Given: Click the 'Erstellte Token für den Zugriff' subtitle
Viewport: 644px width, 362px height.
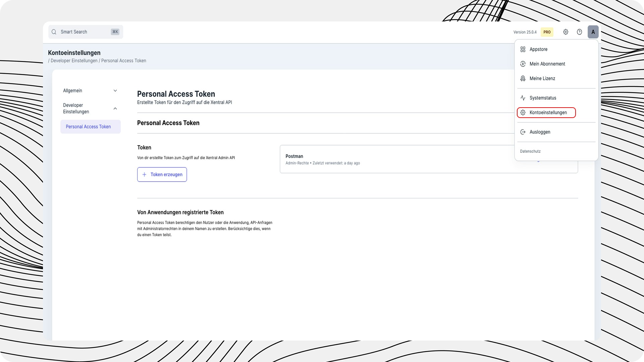Looking at the screenshot, I should tap(184, 102).
